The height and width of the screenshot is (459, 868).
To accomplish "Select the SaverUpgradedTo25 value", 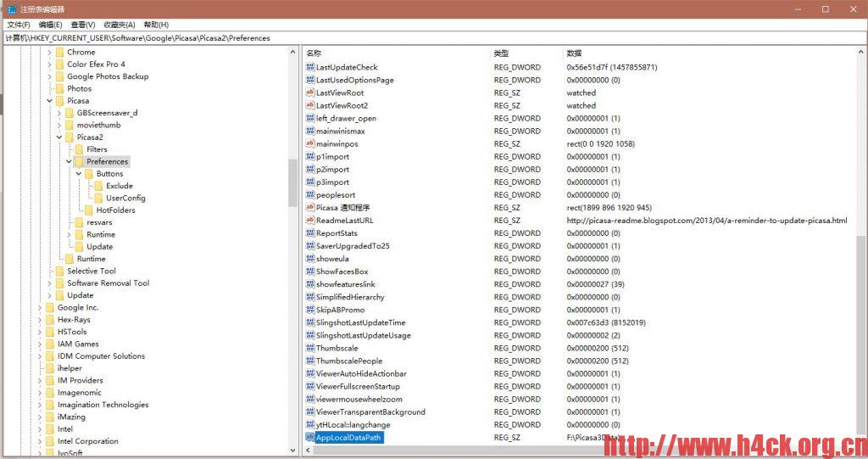I will point(353,245).
